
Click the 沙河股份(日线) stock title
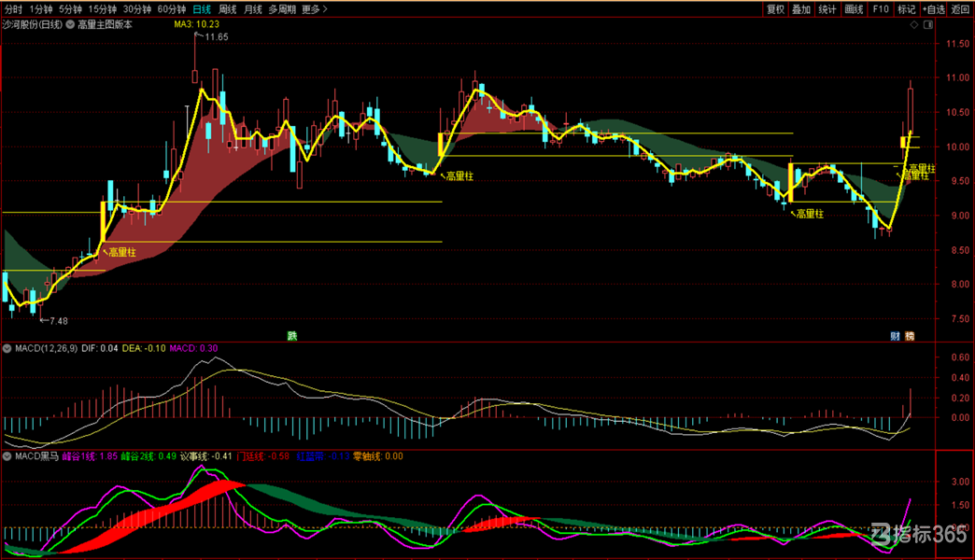coord(33,24)
